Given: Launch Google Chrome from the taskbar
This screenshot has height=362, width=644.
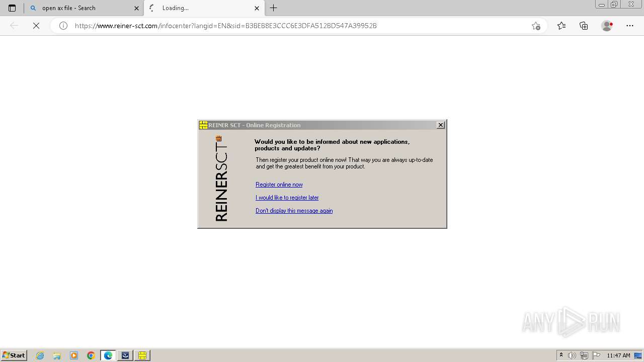Looking at the screenshot, I should [x=91, y=355].
